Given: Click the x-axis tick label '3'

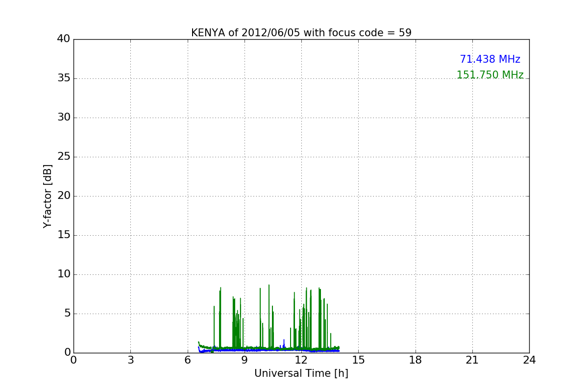Looking at the screenshot, I should coord(130,360).
